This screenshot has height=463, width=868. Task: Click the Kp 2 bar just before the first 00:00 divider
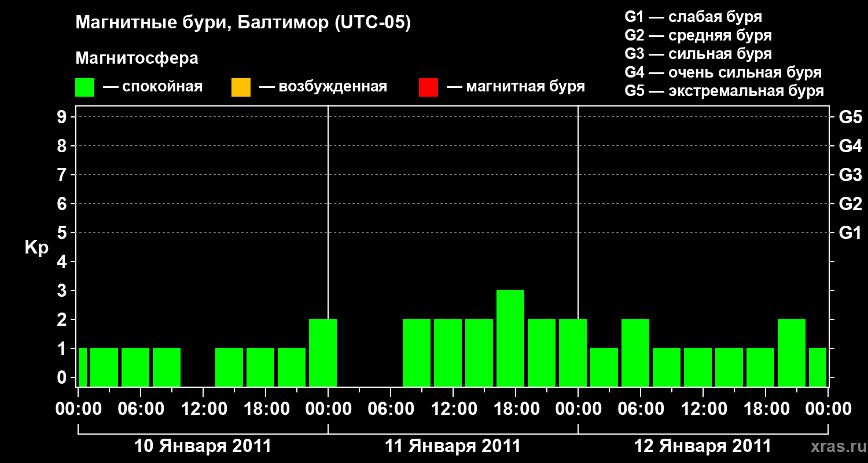click(x=323, y=352)
